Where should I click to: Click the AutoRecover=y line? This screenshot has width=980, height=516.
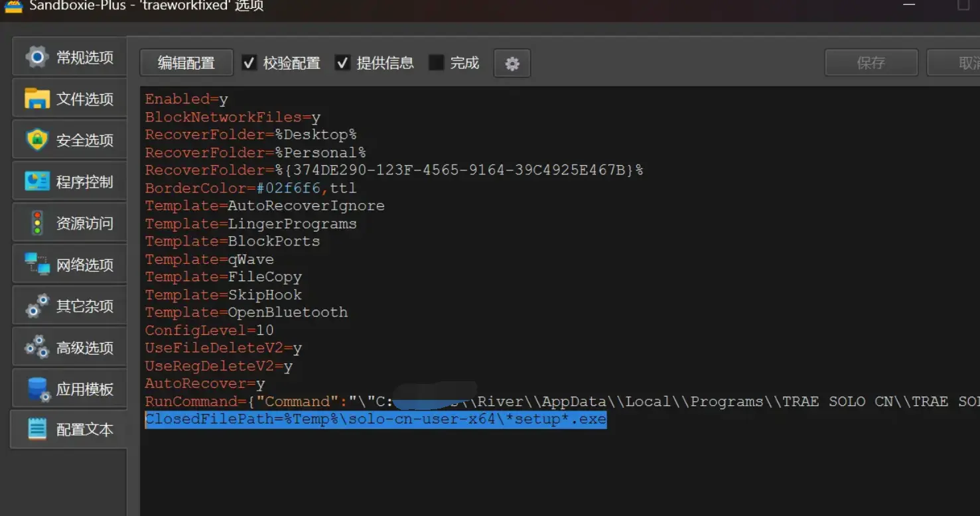(205, 383)
